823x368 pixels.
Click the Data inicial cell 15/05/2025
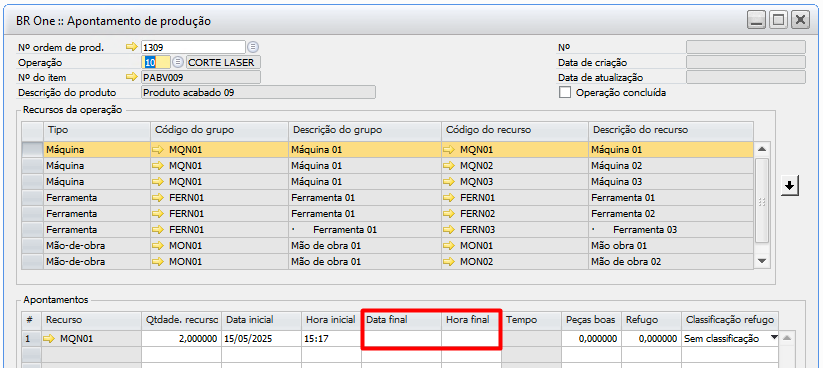tap(261, 339)
